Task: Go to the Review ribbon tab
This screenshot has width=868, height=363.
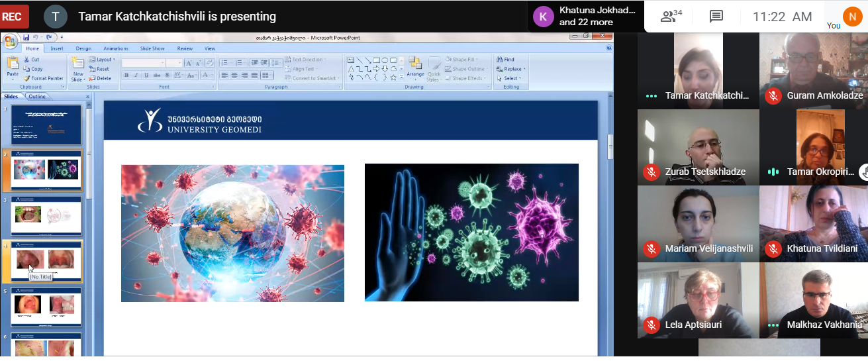Action: click(185, 48)
